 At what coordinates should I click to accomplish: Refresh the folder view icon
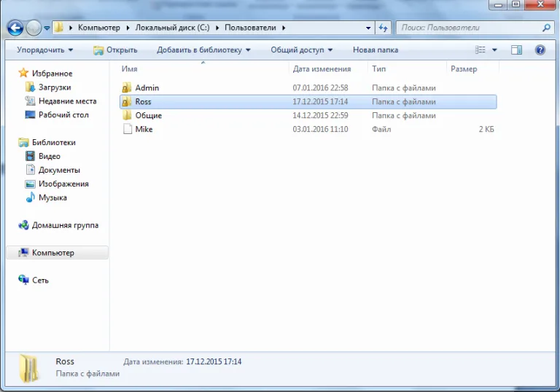click(x=383, y=28)
